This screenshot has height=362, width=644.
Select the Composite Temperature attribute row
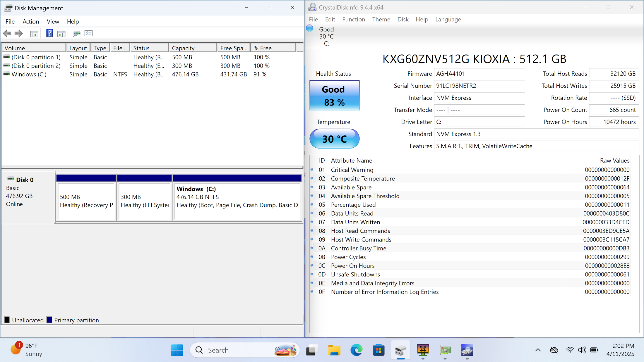[x=470, y=179]
